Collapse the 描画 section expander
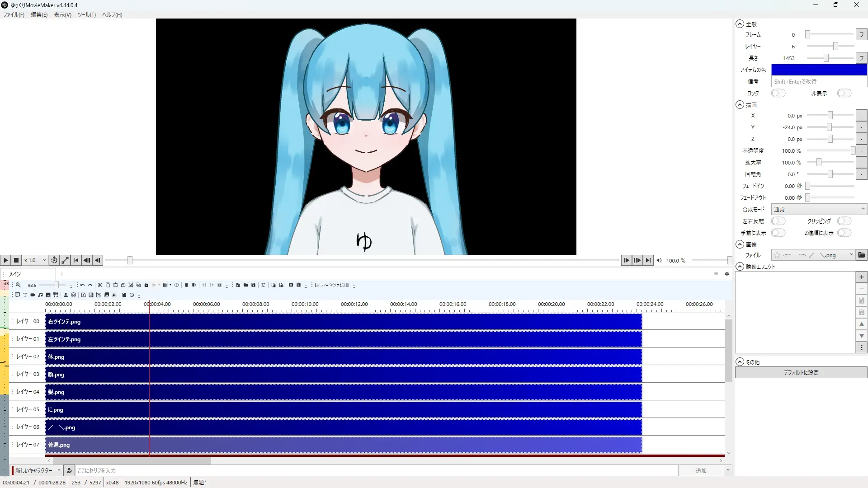The width and height of the screenshot is (868, 488). click(740, 105)
